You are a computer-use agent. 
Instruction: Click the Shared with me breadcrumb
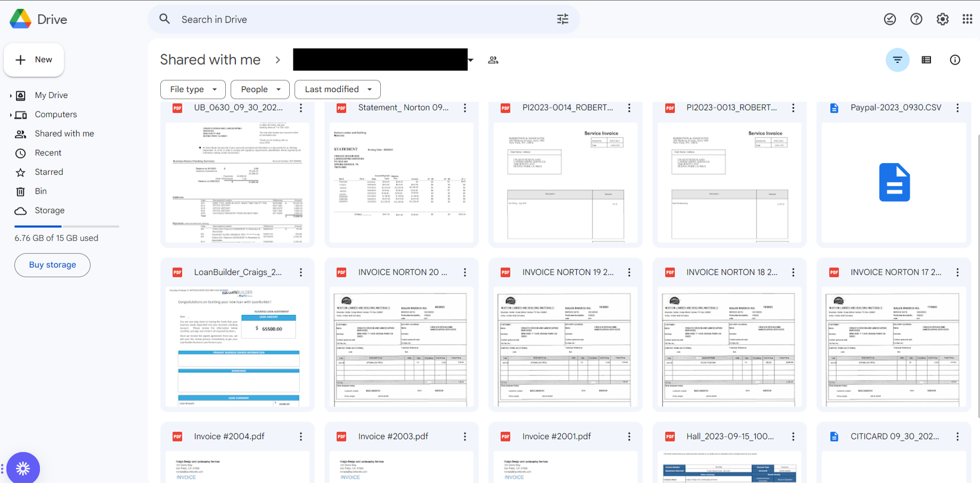point(210,60)
